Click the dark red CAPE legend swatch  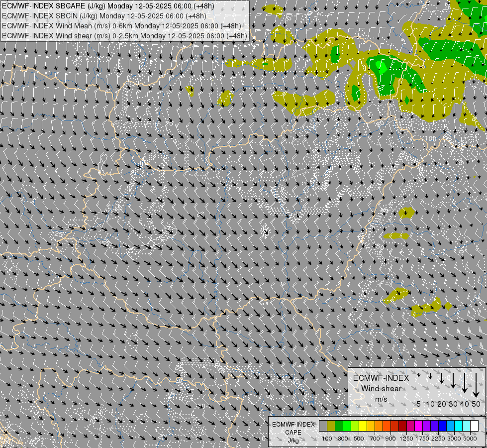[403, 426]
